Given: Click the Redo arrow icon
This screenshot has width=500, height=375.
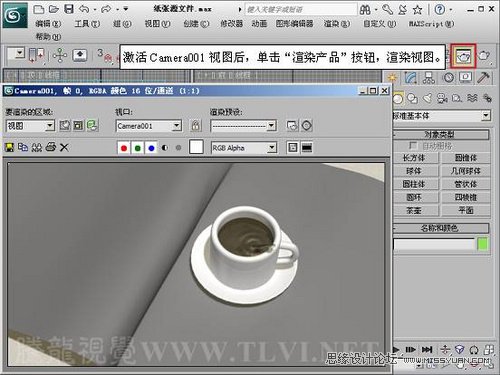Looking at the screenshot, I should click(106, 9).
